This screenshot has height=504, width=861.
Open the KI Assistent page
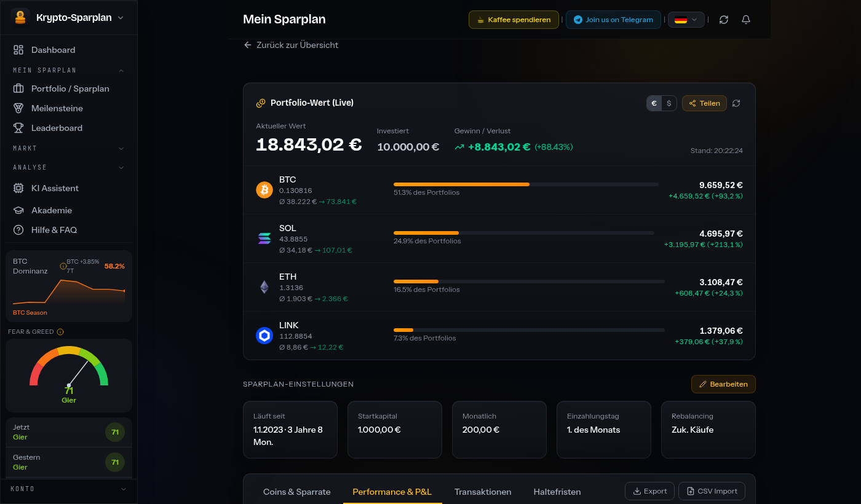[69, 188]
